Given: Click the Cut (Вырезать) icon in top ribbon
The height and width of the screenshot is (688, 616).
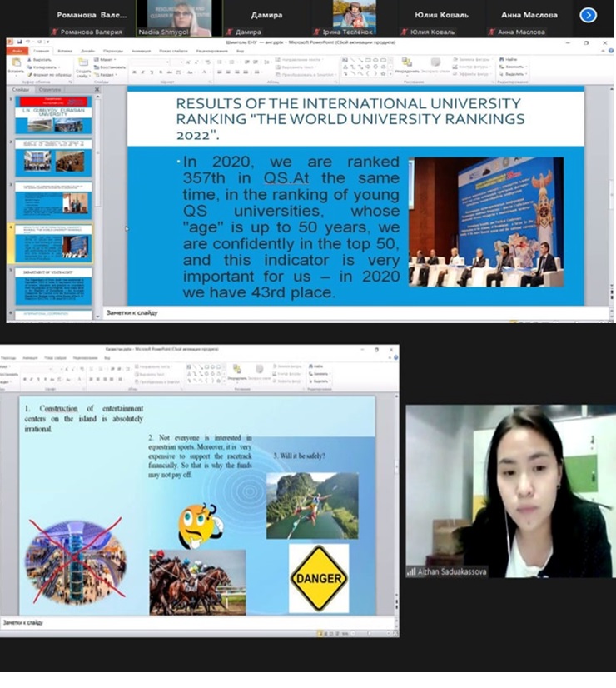Looking at the screenshot, I should pos(42,59).
